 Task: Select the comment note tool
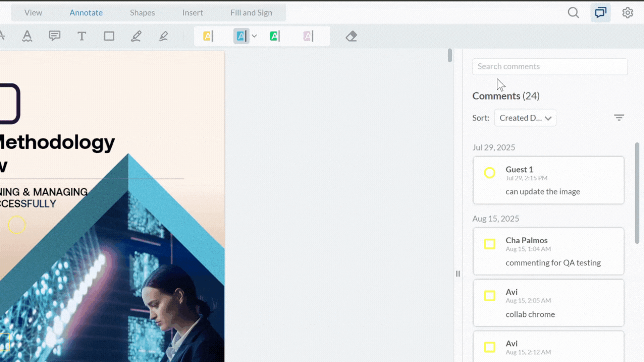point(54,36)
